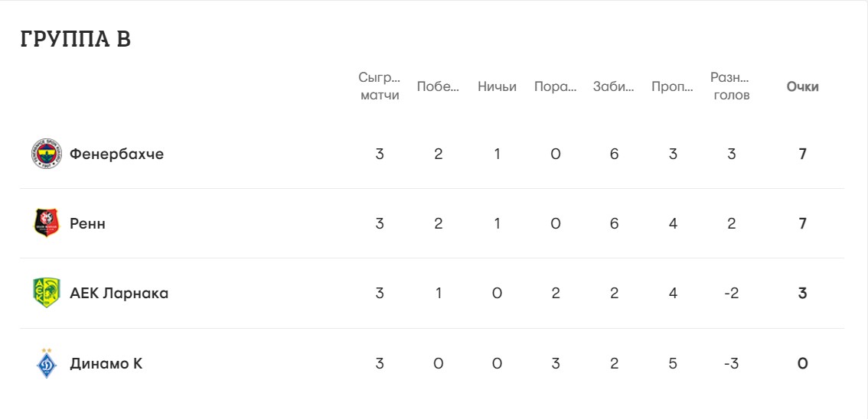Image resolution: width=868 pixels, height=419 pixels.
Task: Click the Побе... wins column header
Action: [438, 86]
